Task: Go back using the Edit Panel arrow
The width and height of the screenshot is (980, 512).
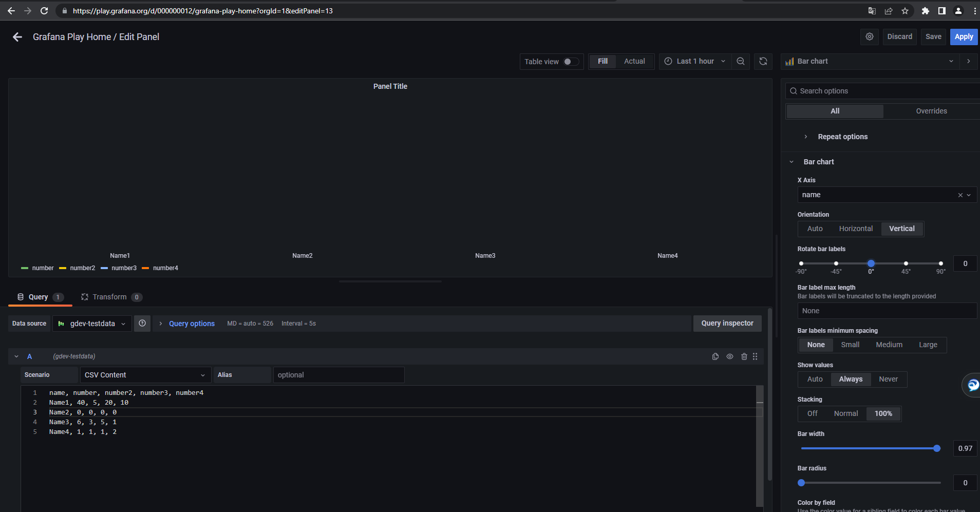Action: pos(17,37)
